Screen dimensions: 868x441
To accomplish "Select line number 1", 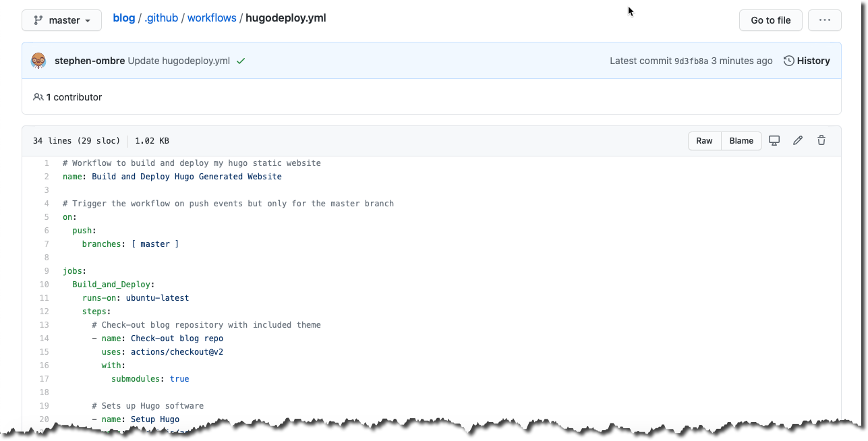I will [47, 163].
